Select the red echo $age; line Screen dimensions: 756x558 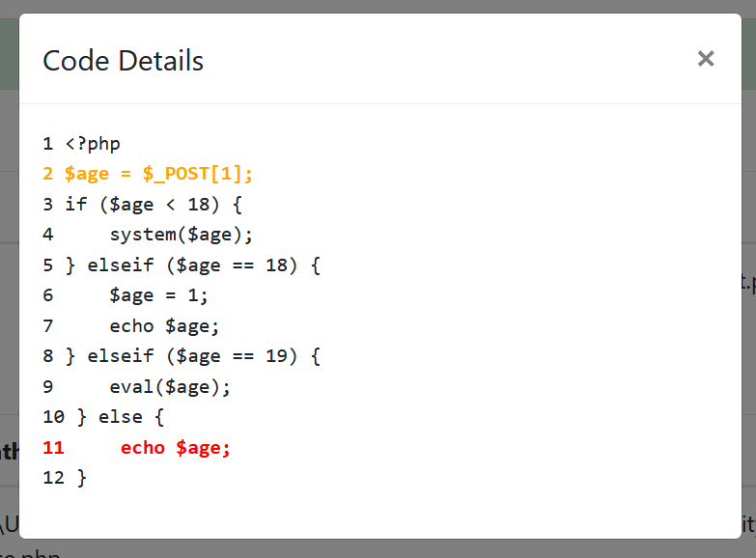click(176, 448)
